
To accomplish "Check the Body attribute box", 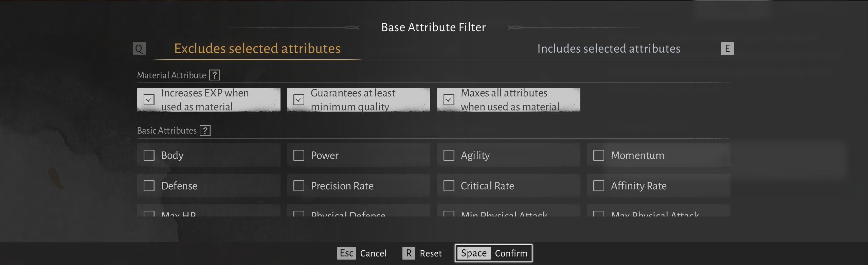I will tap(149, 155).
